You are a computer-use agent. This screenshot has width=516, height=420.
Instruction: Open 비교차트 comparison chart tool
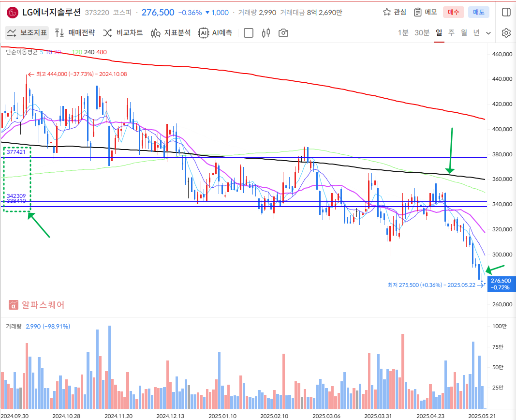tap(123, 32)
